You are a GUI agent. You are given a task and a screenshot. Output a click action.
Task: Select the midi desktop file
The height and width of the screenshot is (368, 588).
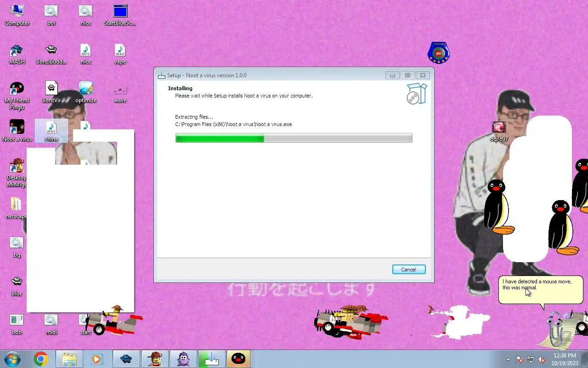[51, 324]
